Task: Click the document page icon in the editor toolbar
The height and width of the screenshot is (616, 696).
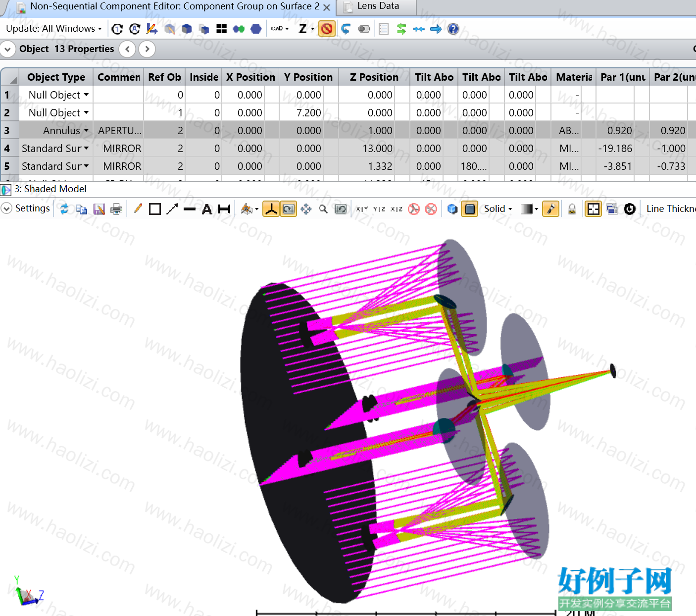Action: click(384, 29)
